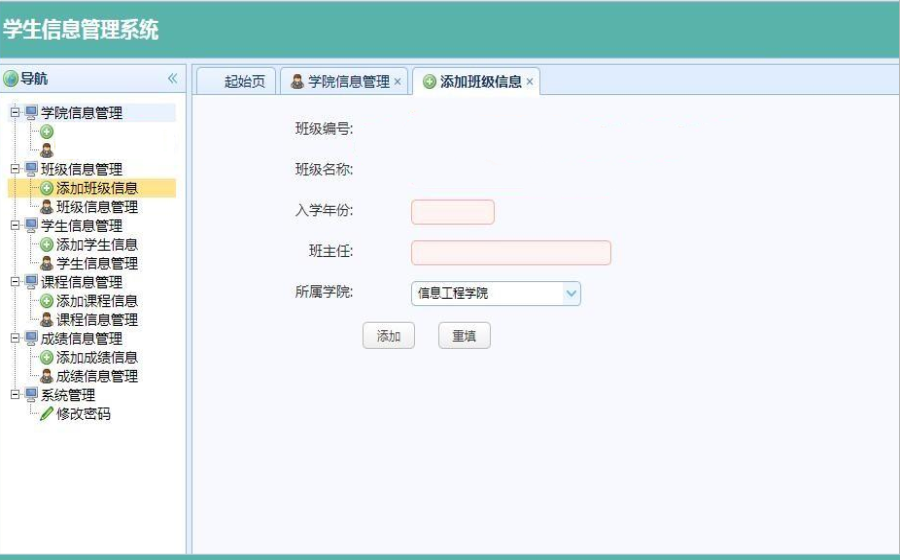The width and height of the screenshot is (900, 560).
Task: Select the 系统管理 parent tree node
Action: [x=68, y=395]
